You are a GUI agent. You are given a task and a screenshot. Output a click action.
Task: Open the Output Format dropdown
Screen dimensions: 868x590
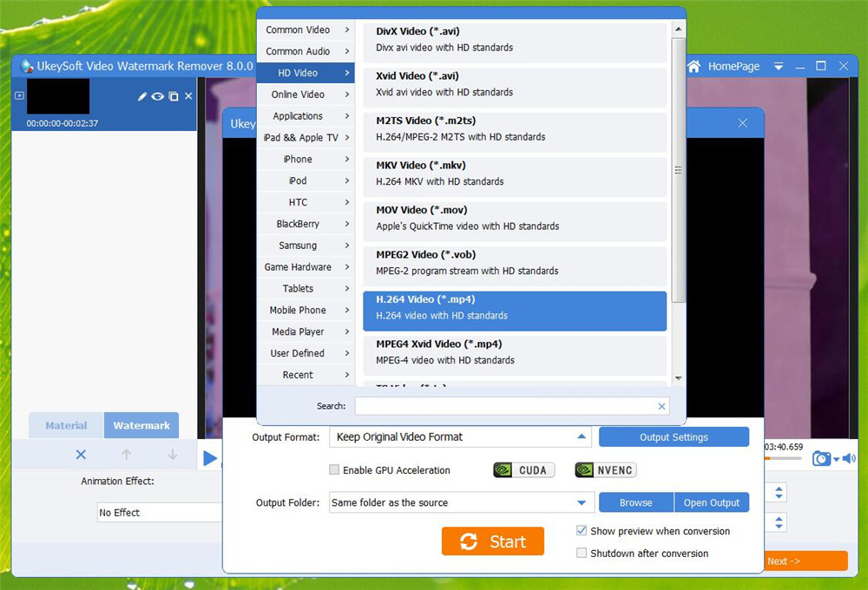pyautogui.click(x=460, y=437)
